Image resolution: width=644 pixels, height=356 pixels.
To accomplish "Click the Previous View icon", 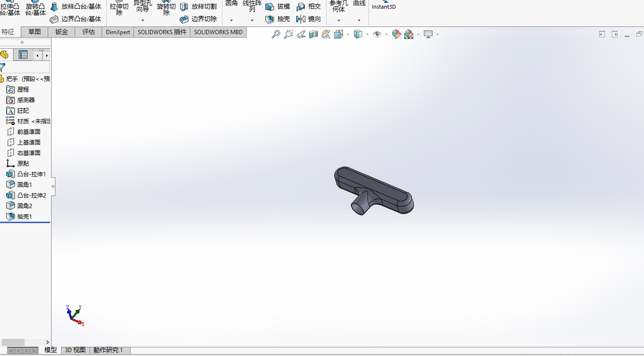I will [x=301, y=34].
